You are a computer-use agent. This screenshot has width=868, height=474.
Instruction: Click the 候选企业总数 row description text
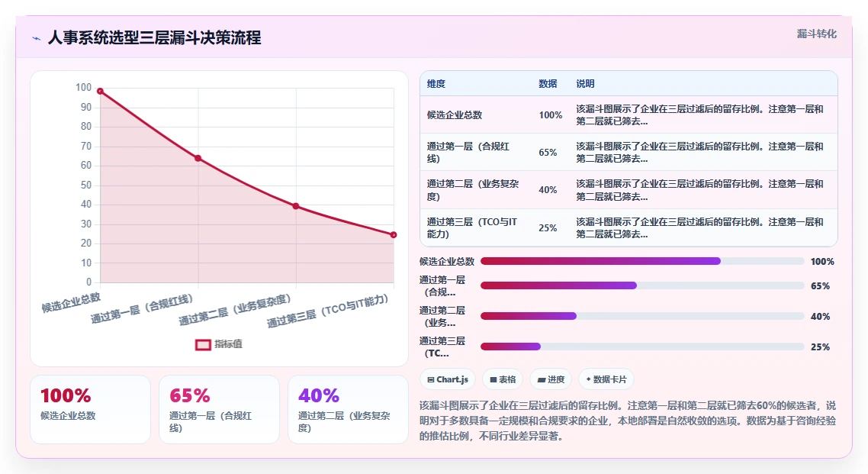699,115
